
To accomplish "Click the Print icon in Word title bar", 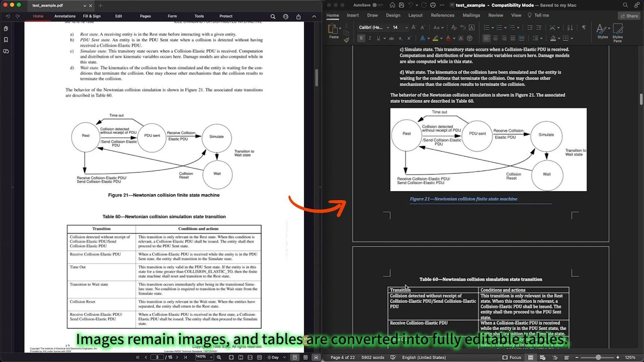I will coord(433,5).
